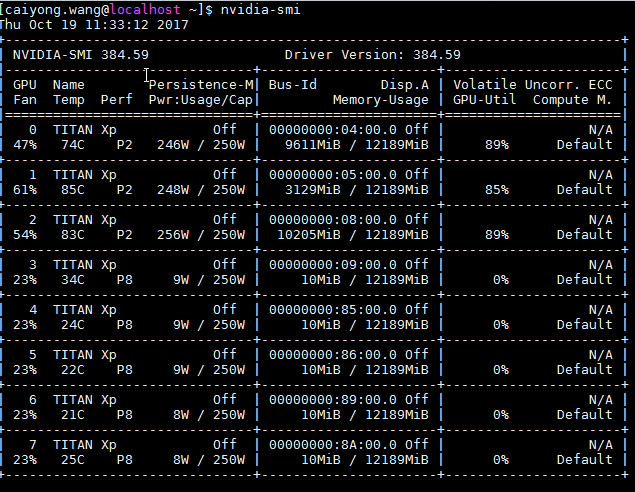This screenshot has height=492, width=635.
Task: Click the bus id 00000000:04:00.0
Action: click(x=333, y=130)
